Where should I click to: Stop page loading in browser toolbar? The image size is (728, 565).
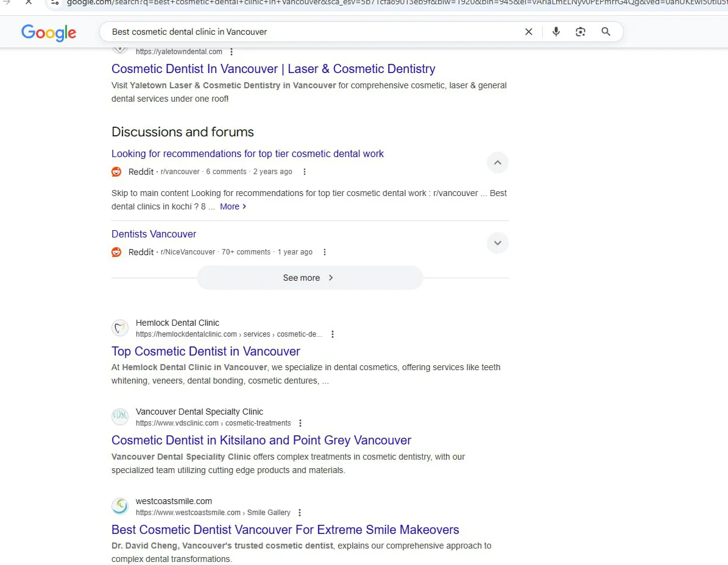coord(28,2)
